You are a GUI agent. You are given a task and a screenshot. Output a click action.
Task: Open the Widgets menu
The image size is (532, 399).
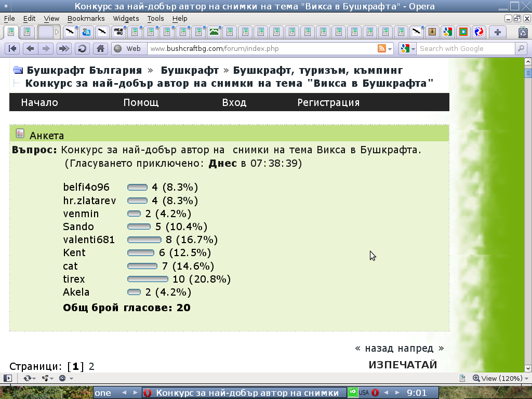coord(126,18)
